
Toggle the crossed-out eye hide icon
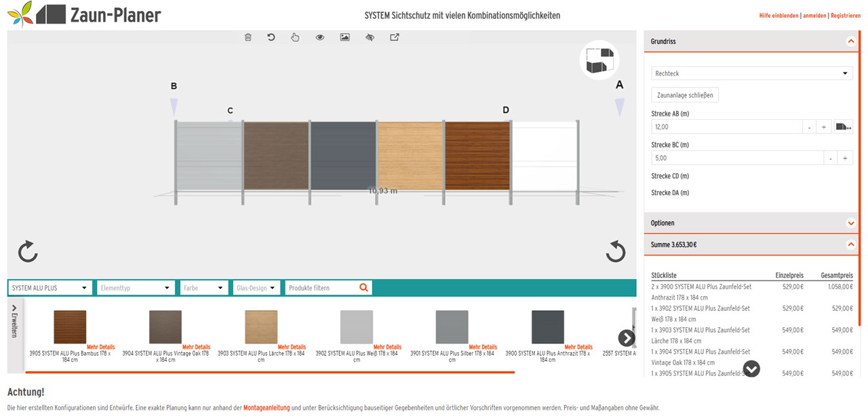coord(370,37)
